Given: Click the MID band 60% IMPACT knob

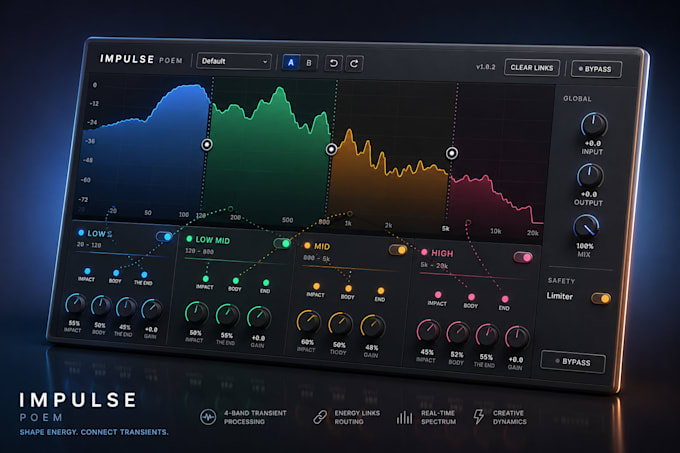Looking at the screenshot, I should (x=308, y=322).
